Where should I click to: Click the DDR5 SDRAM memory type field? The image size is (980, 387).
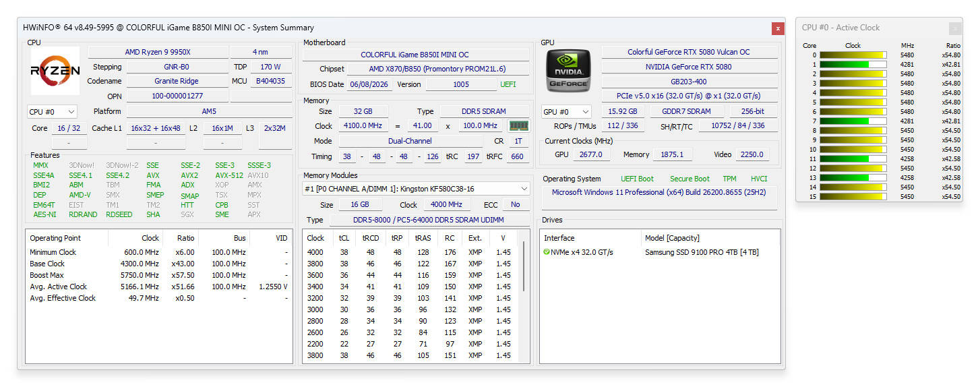coord(485,111)
